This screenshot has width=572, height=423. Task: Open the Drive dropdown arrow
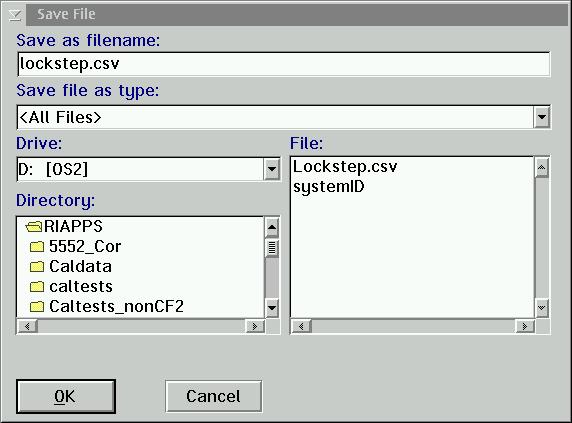[x=272, y=169]
